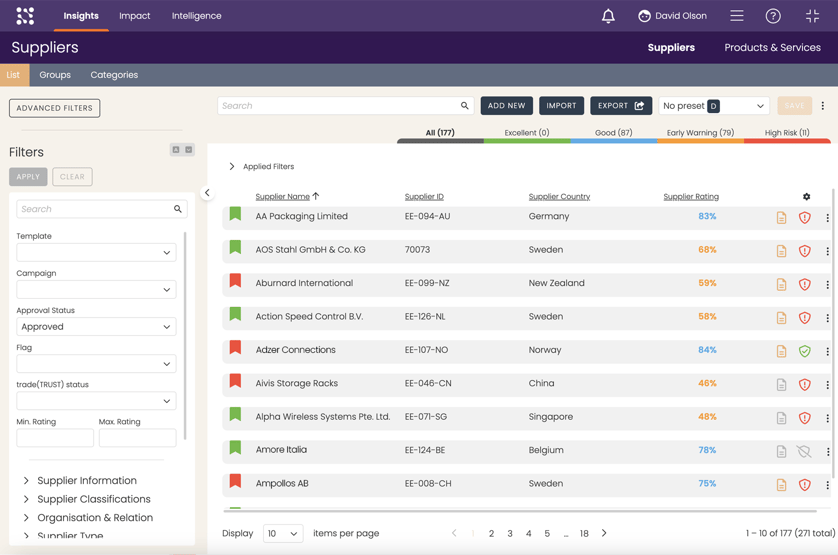Expand Supplier Classifications section
Viewport: 838px width, 555px height.
pos(87,499)
